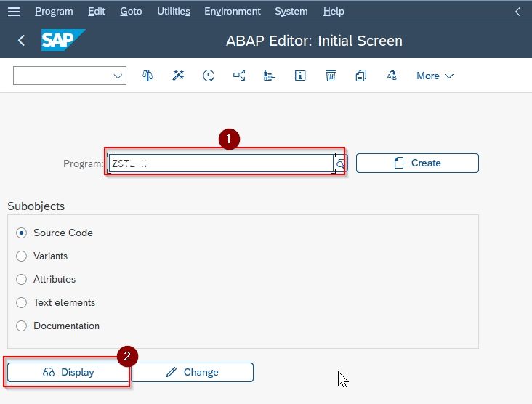Click the Create button
Viewport: 532px width, 404px height.
tap(417, 163)
